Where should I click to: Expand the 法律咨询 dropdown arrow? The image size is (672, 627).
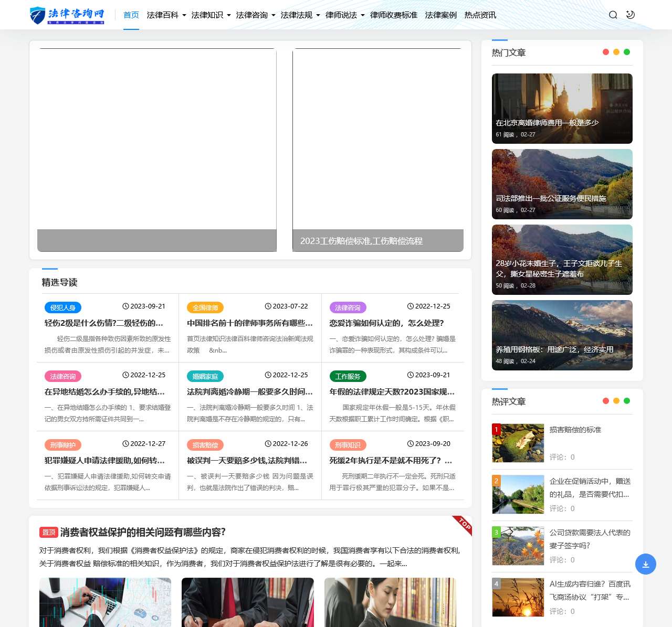point(274,15)
